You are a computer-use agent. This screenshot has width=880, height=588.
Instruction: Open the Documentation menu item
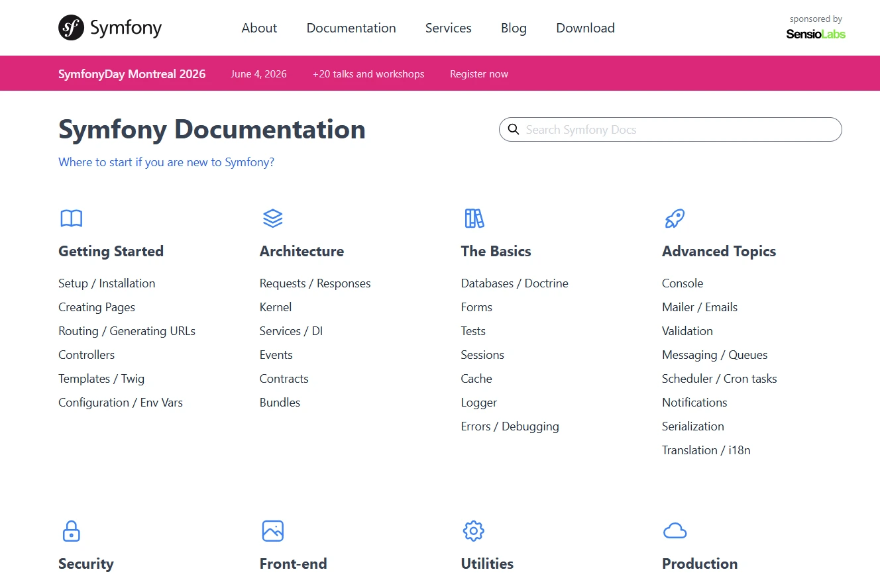(351, 28)
